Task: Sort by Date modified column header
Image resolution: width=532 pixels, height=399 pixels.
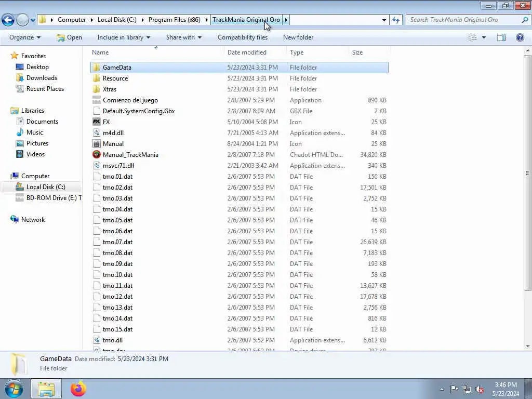Action: coord(247,52)
